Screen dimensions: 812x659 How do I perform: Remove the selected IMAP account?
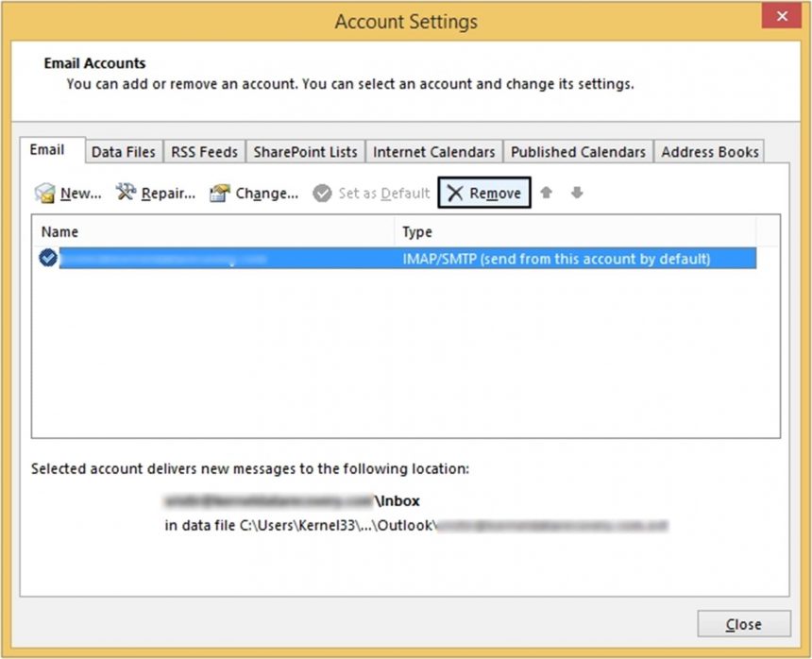point(483,193)
